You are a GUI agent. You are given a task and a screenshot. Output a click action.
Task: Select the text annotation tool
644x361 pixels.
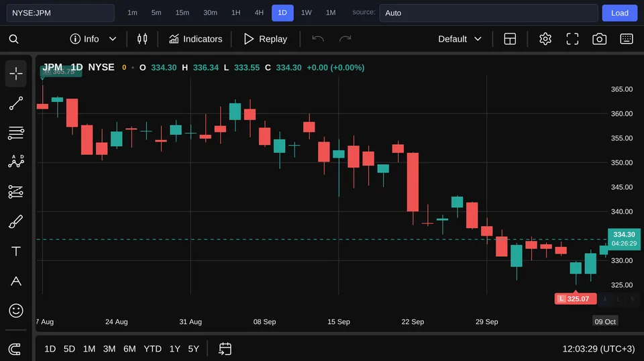pos(16,251)
